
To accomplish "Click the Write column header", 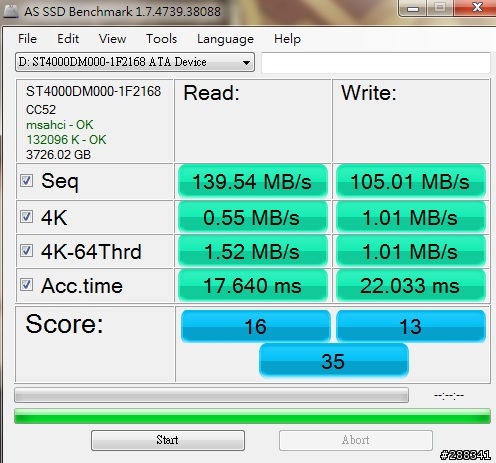I will point(369,93).
